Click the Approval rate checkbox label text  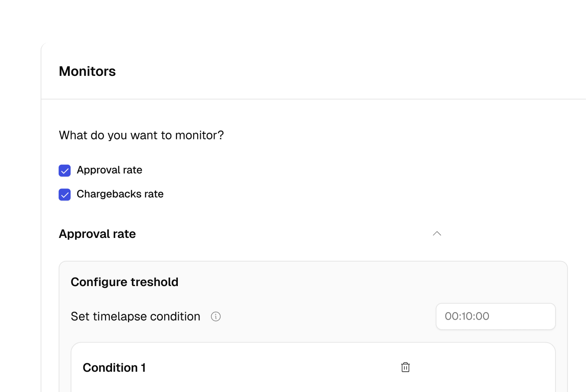click(x=109, y=170)
